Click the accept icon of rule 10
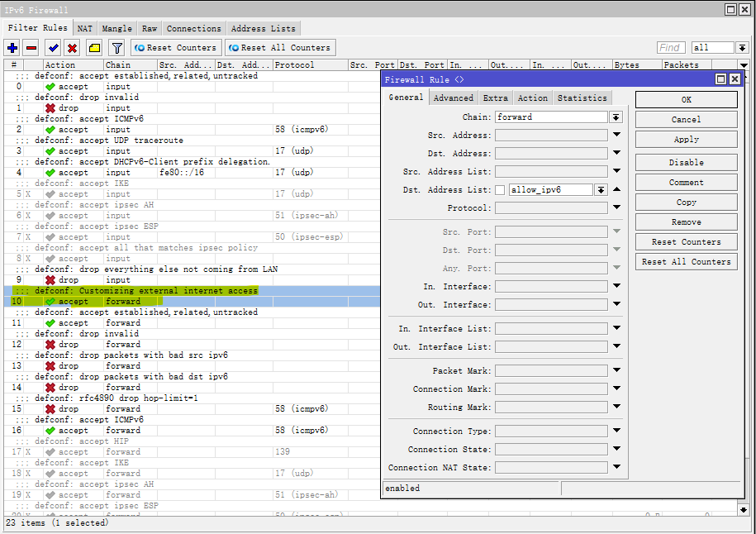756x534 pixels. point(50,302)
